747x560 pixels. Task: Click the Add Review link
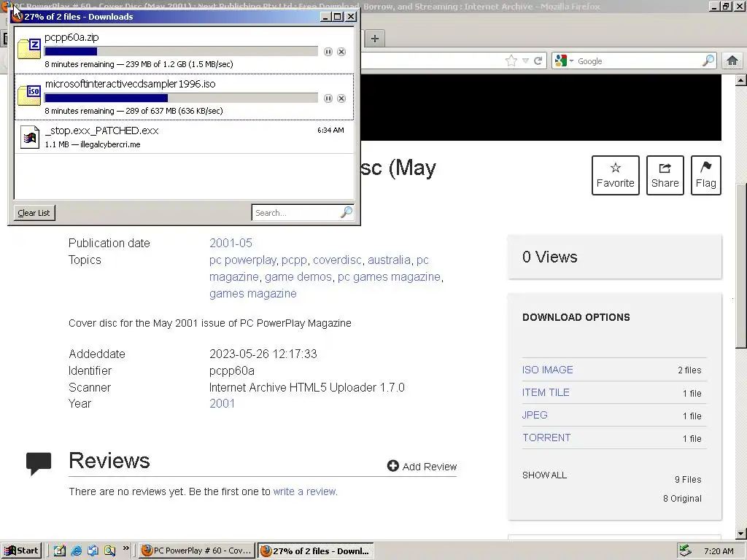pyautogui.click(x=422, y=466)
